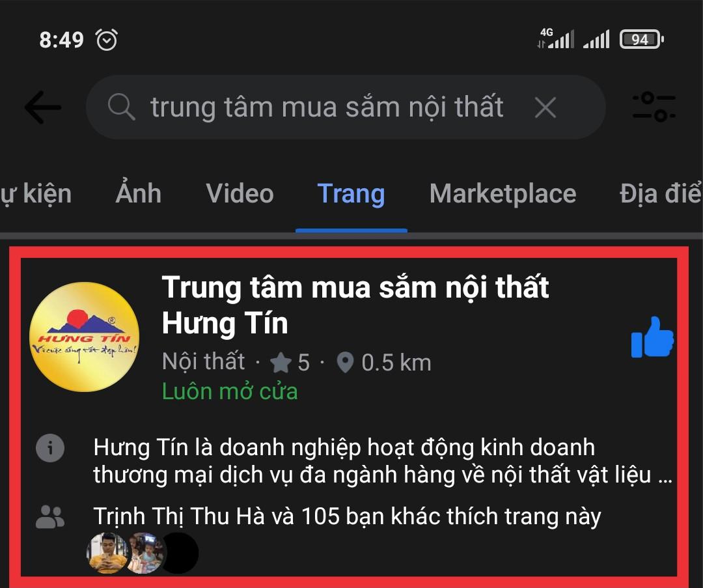This screenshot has width=703, height=588.
Task: Tap the star rating icon
Action: point(281,363)
